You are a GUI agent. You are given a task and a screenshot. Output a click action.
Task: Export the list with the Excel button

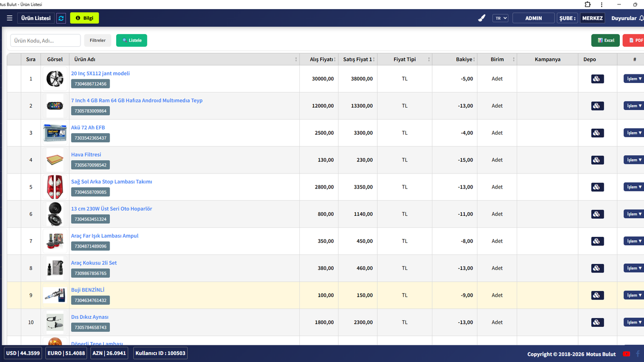click(x=605, y=40)
